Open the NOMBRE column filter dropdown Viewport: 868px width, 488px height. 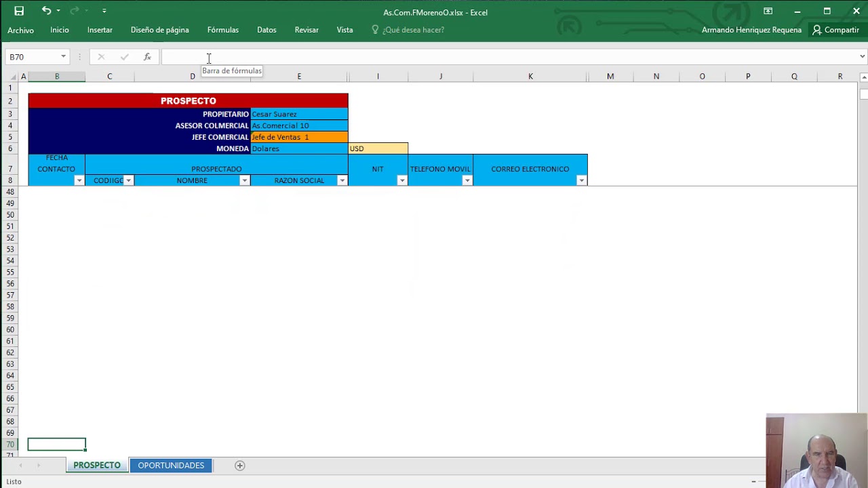click(244, 180)
